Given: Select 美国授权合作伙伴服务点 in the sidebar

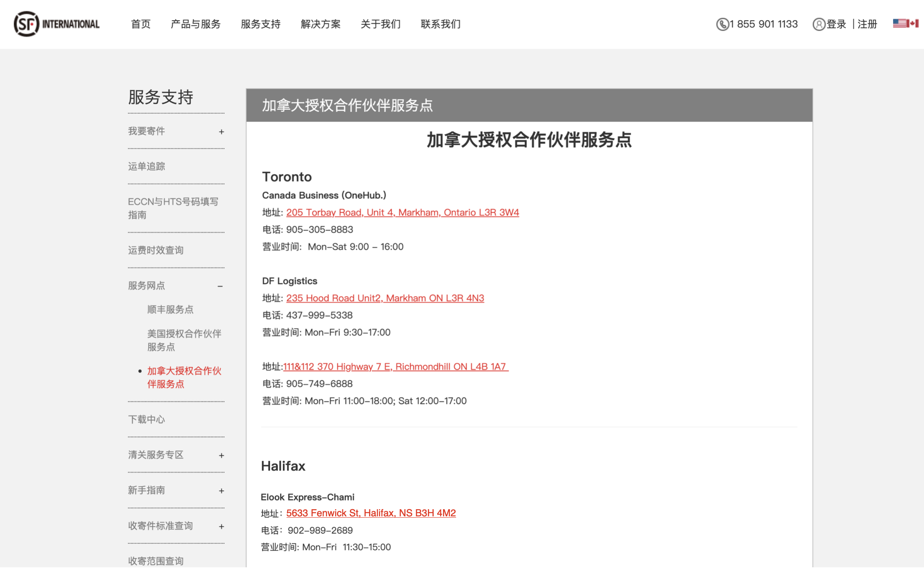Looking at the screenshot, I should point(184,340).
